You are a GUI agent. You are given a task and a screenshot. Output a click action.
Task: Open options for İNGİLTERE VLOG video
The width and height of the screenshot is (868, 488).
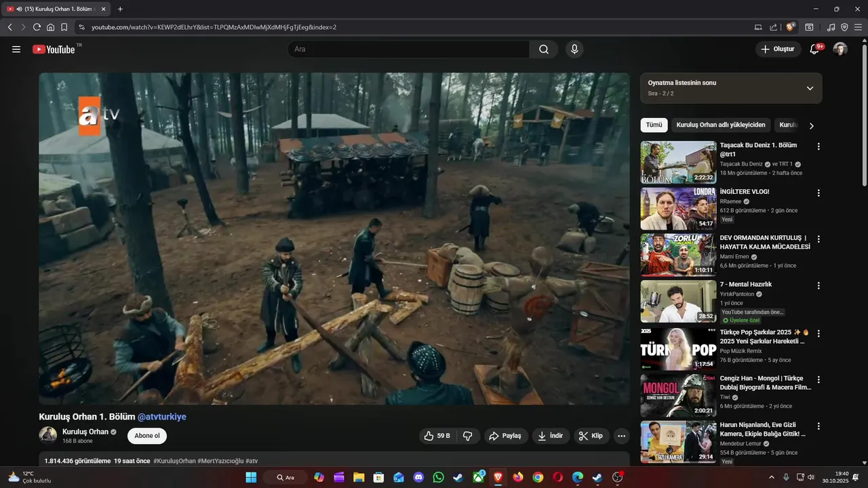pos(818,193)
